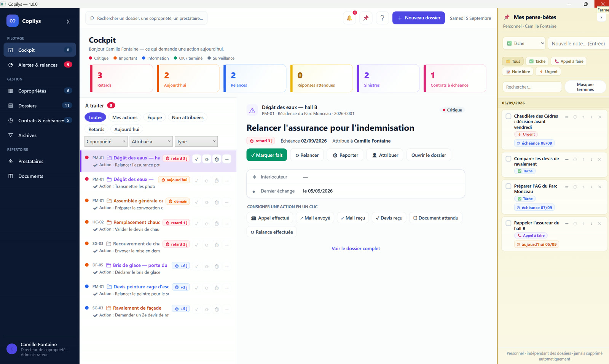Click the Ouvrir le dossier button
This screenshot has width=609, height=364.
pos(429,155)
